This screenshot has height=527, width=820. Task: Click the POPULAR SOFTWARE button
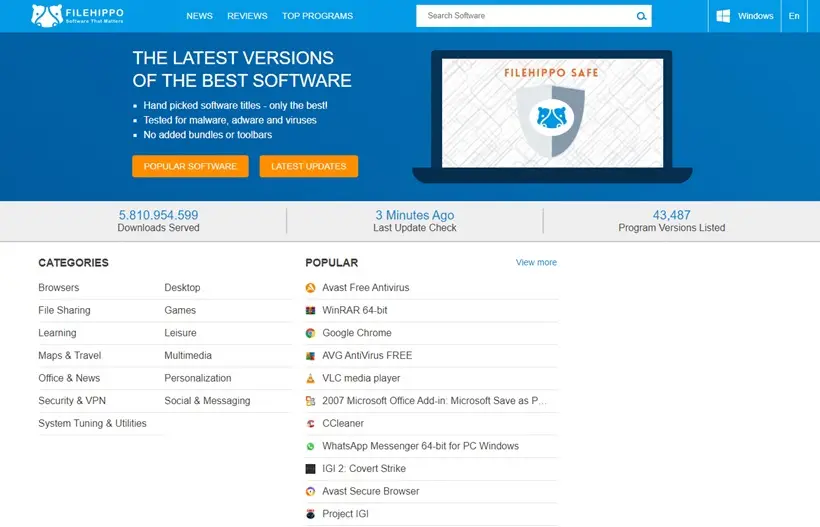[190, 166]
